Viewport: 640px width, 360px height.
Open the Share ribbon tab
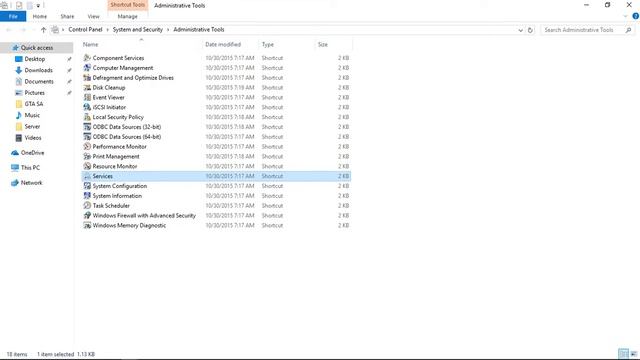click(x=67, y=16)
